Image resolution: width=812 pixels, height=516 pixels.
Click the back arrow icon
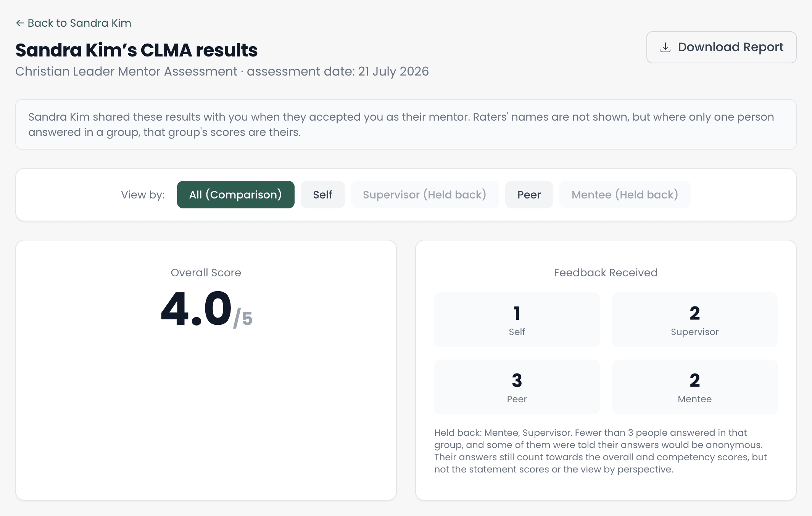tap(20, 23)
